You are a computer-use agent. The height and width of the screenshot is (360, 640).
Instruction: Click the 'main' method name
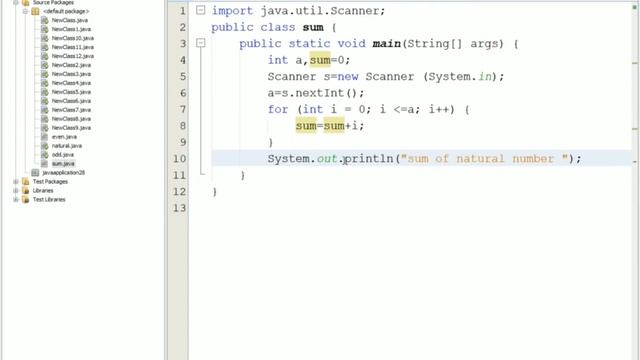tap(387, 44)
